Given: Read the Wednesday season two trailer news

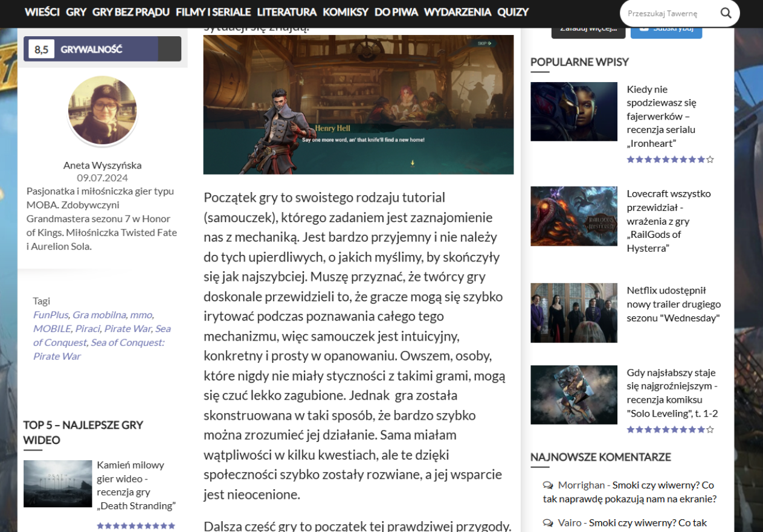Looking at the screenshot, I should pyautogui.click(x=674, y=304).
